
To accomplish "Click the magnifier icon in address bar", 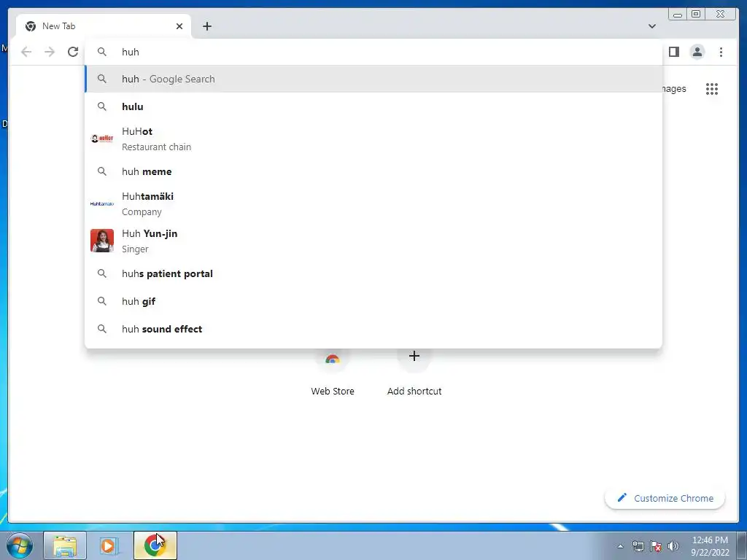I will pos(102,52).
